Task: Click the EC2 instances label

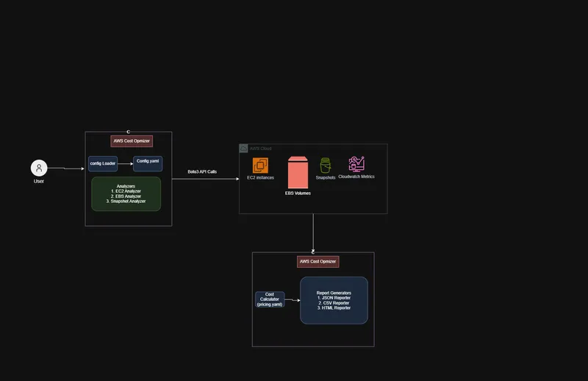Action: coord(261,177)
